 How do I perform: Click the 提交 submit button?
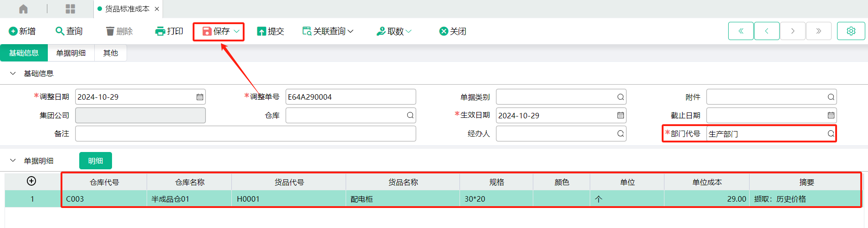271,31
